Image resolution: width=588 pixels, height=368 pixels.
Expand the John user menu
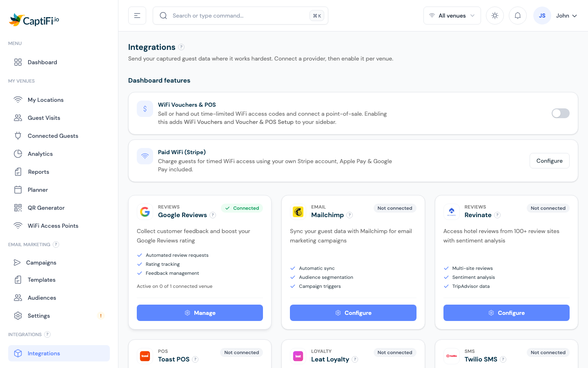click(x=566, y=16)
